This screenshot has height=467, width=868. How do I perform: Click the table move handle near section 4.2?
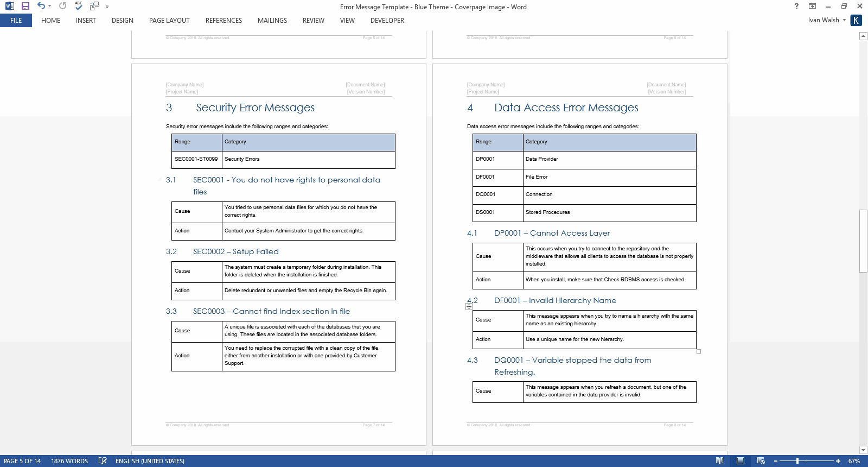click(x=469, y=307)
